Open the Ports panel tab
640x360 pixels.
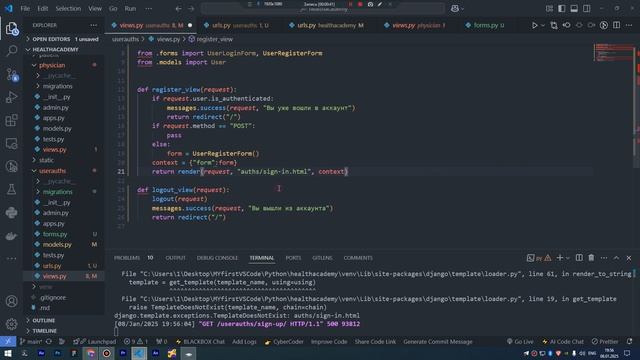[x=293, y=258]
